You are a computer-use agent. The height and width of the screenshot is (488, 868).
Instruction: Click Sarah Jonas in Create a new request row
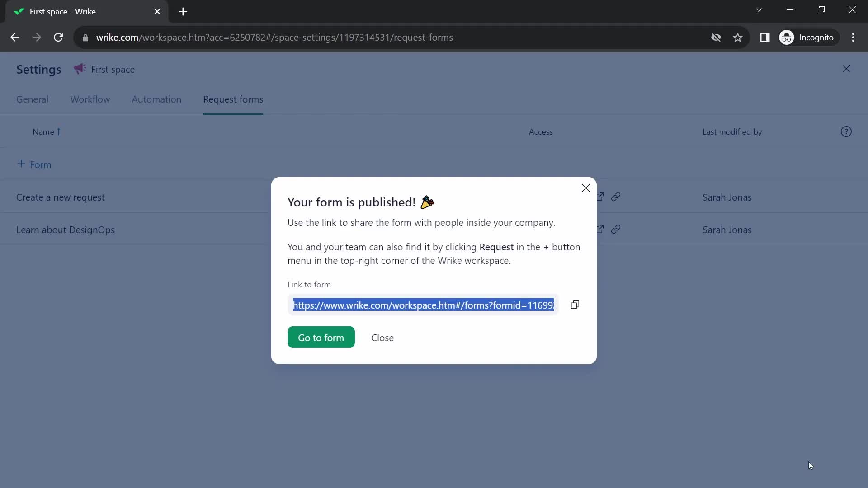coord(726,197)
